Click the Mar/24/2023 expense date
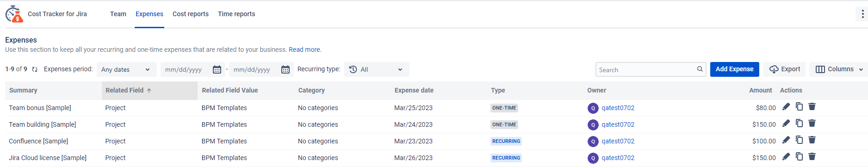This screenshot has width=868, height=167. (x=413, y=124)
